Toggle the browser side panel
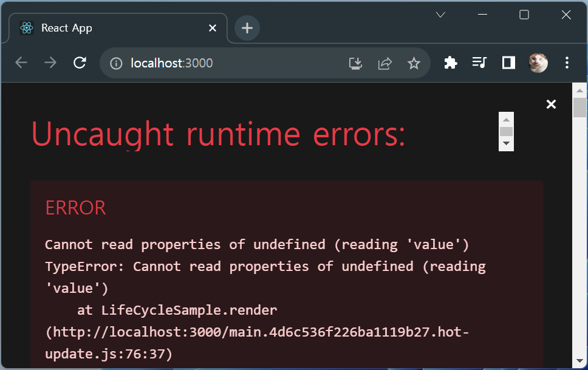 pyautogui.click(x=508, y=63)
